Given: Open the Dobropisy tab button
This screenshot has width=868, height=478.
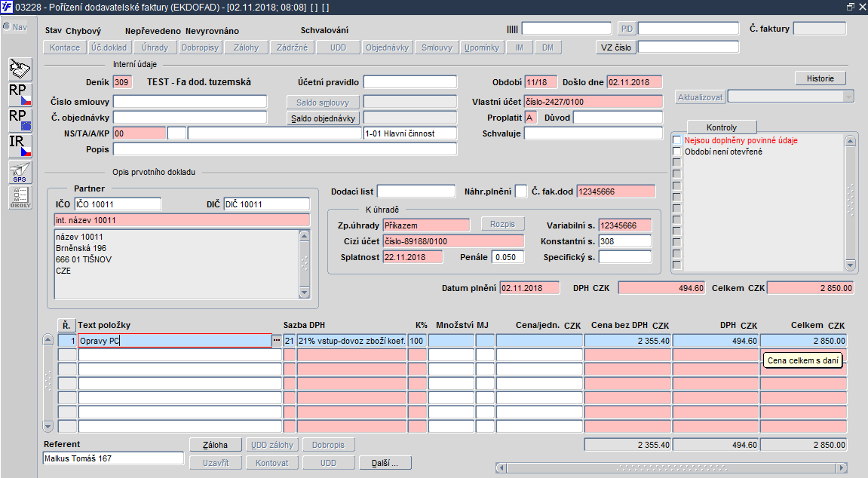Looking at the screenshot, I should (201, 47).
